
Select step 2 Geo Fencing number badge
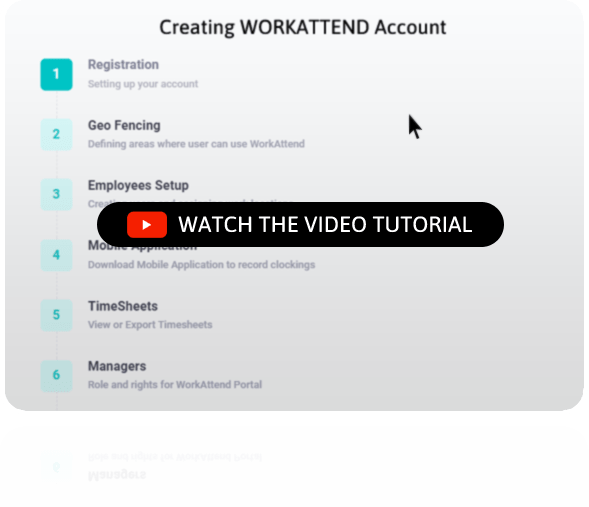pyautogui.click(x=56, y=134)
